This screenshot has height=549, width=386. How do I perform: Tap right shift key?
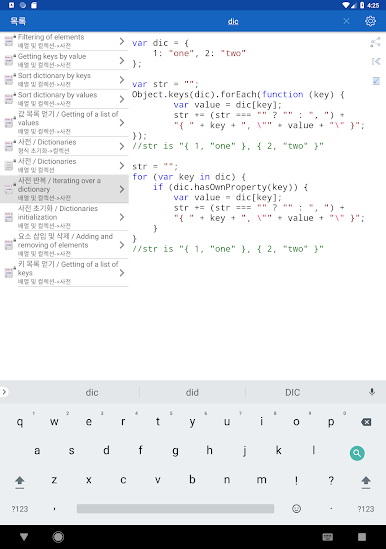coord(366,481)
